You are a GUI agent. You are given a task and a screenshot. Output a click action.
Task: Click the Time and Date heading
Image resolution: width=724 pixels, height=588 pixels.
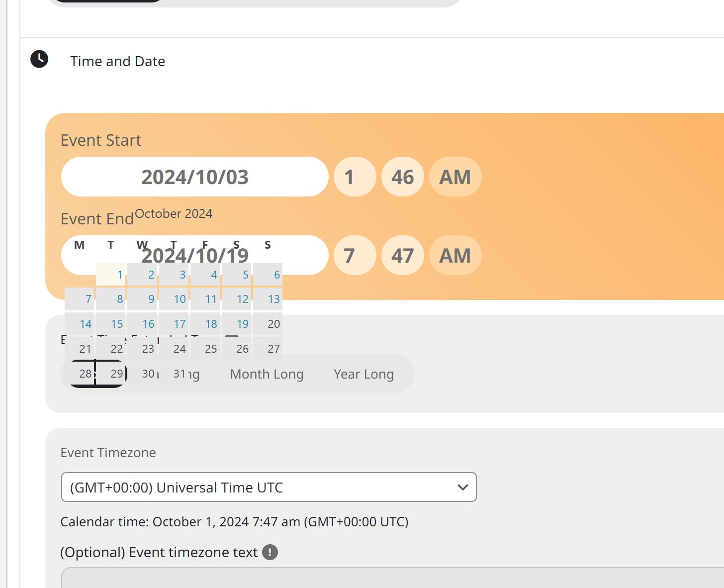click(x=118, y=61)
